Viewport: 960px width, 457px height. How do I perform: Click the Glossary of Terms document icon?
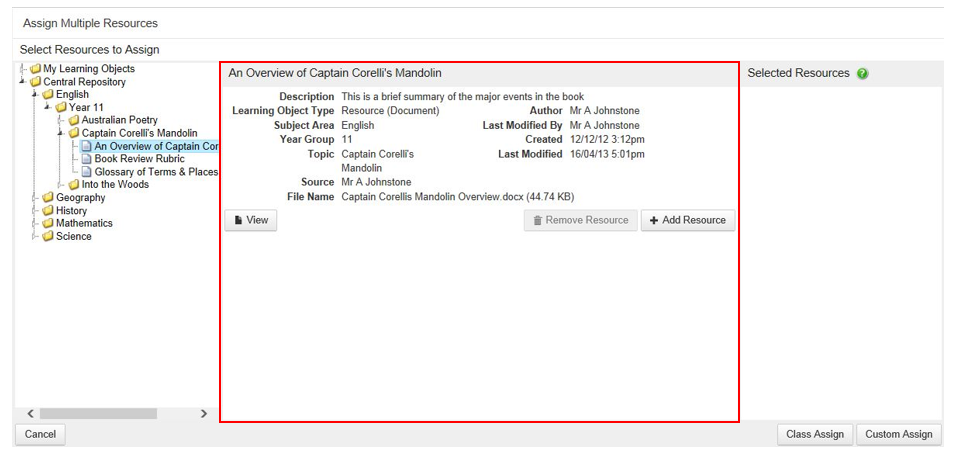[x=86, y=172]
